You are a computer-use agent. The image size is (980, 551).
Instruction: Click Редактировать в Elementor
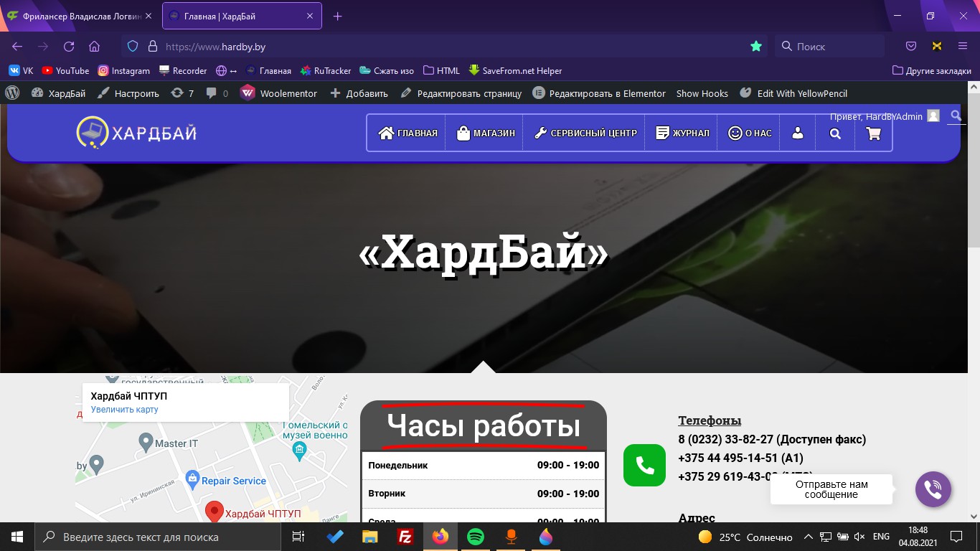599,93
